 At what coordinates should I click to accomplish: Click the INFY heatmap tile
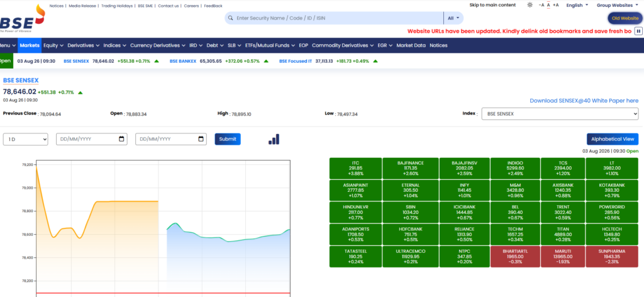click(x=464, y=190)
